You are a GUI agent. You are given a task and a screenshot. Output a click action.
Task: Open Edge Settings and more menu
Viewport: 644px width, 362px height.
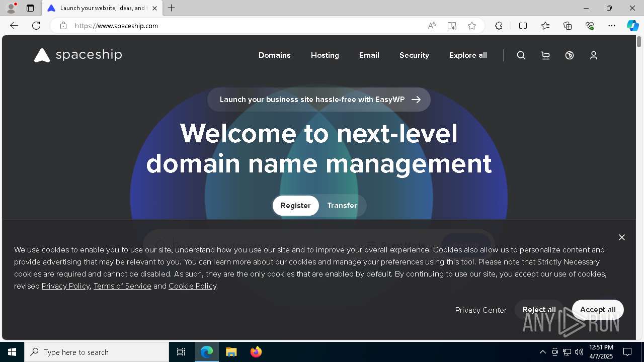[x=612, y=26]
